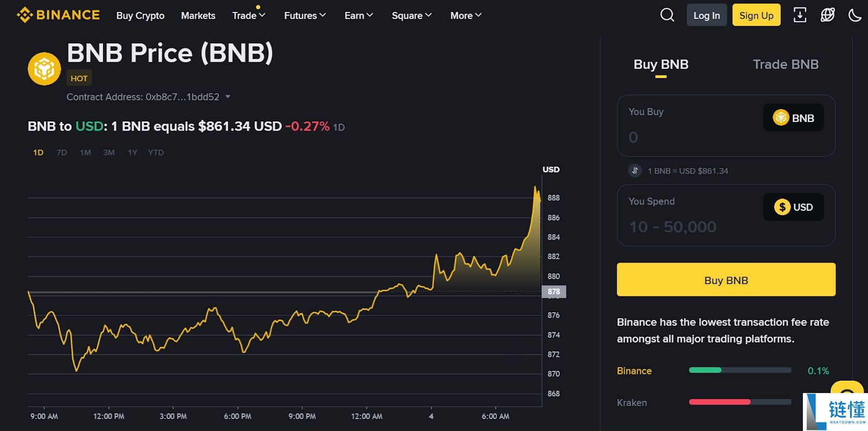
Task: Click the You Buy amount field
Action: point(726,126)
